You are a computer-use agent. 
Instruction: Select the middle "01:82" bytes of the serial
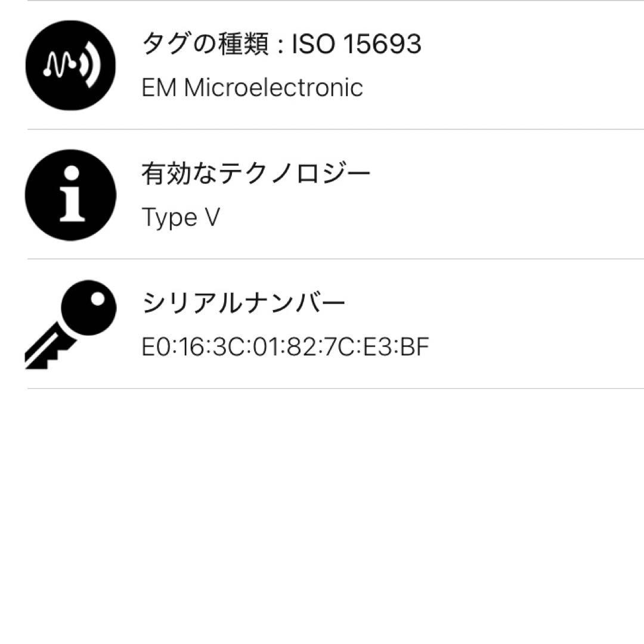click(x=284, y=347)
